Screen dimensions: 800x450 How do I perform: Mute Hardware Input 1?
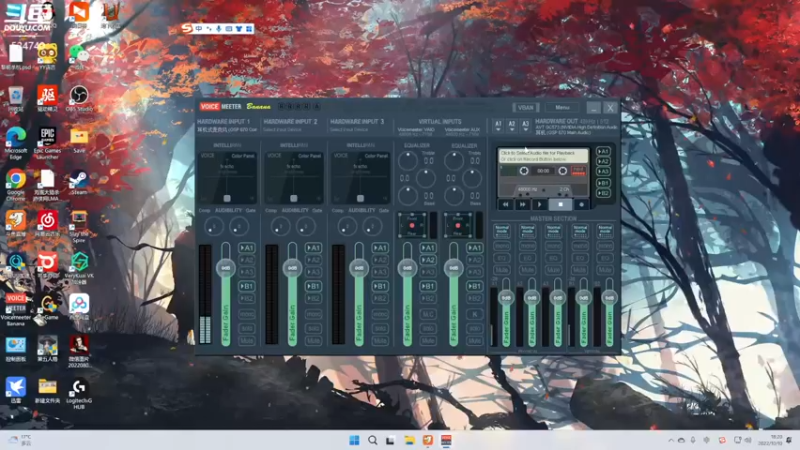tap(247, 340)
